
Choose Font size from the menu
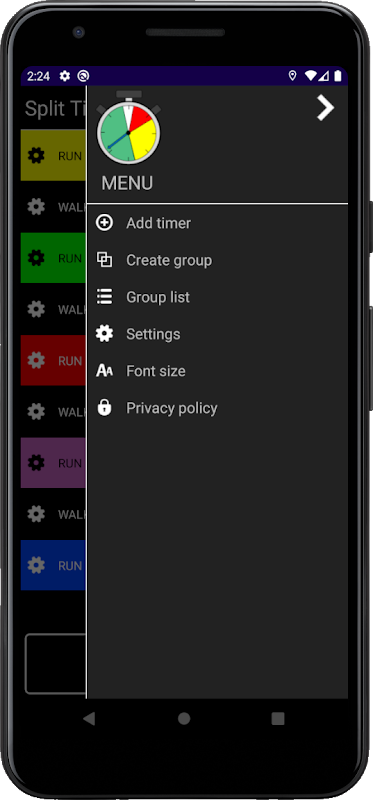(x=217, y=371)
